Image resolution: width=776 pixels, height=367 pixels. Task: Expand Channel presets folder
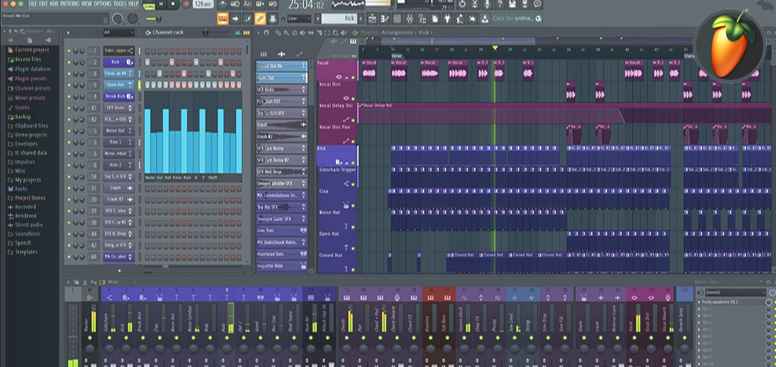30,89
